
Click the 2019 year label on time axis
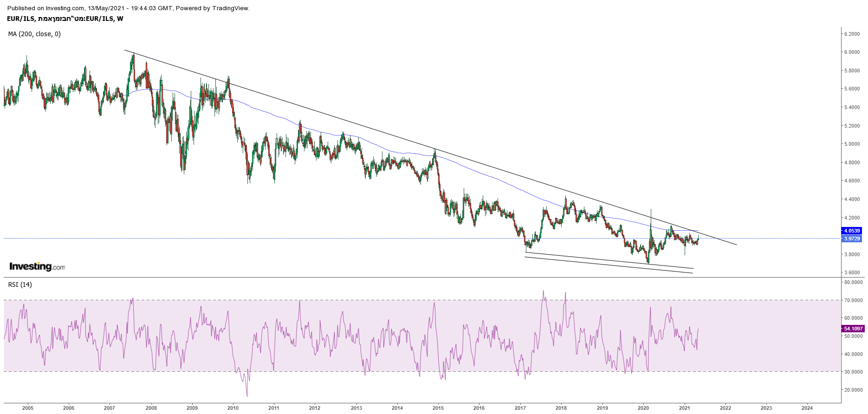tap(602, 408)
